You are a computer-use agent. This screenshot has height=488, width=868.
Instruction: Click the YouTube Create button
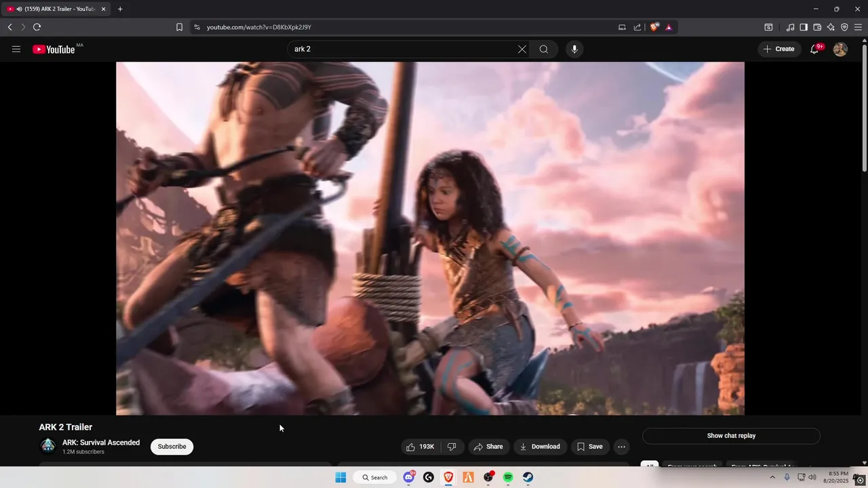[778, 49]
